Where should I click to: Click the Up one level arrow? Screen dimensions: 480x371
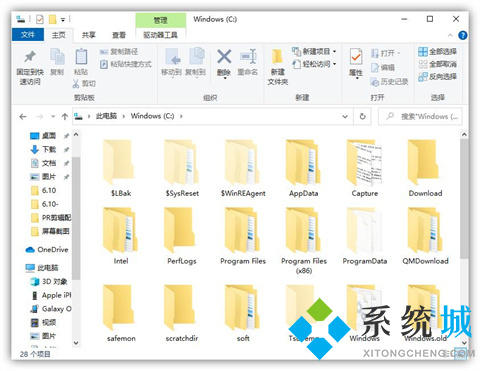click(65, 117)
